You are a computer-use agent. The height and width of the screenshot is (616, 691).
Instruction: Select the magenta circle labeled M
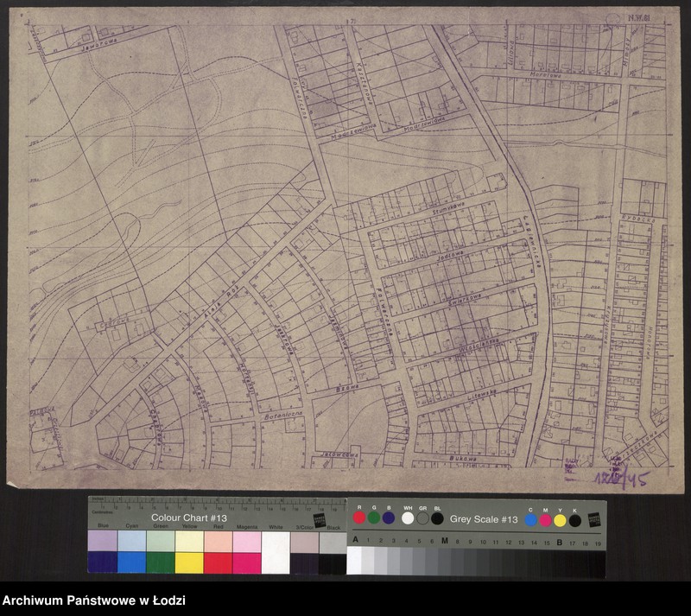[x=545, y=519]
